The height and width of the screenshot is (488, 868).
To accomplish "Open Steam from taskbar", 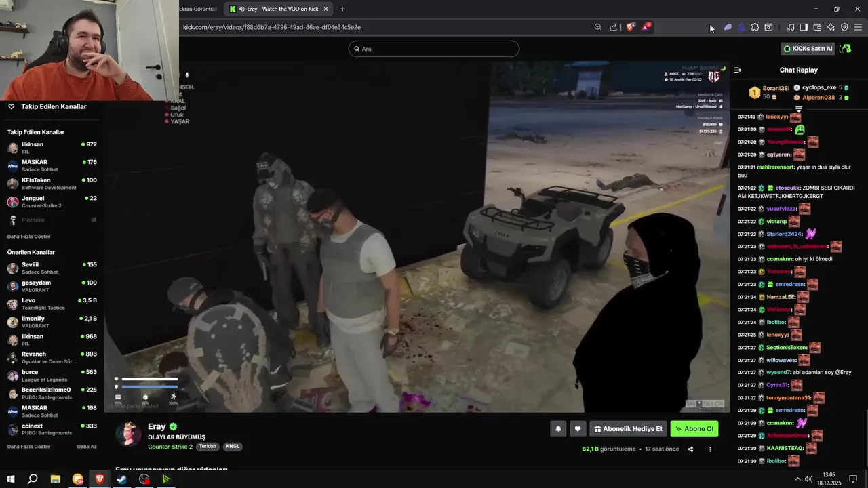I will [122, 479].
